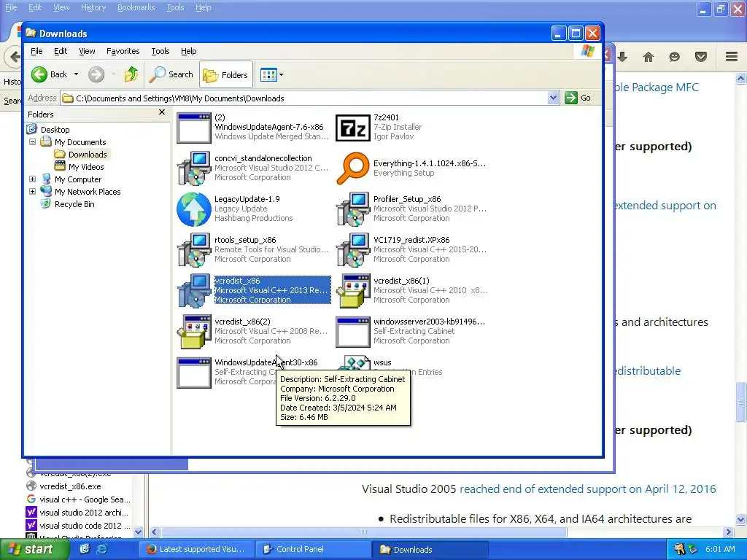Select the WindowsUpdateAgent30-x86 file icon
The image size is (747, 560).
193,373
